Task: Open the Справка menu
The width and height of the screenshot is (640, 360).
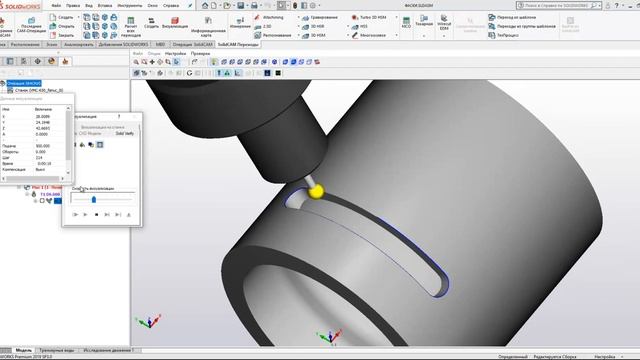Action: pos(171,6)
